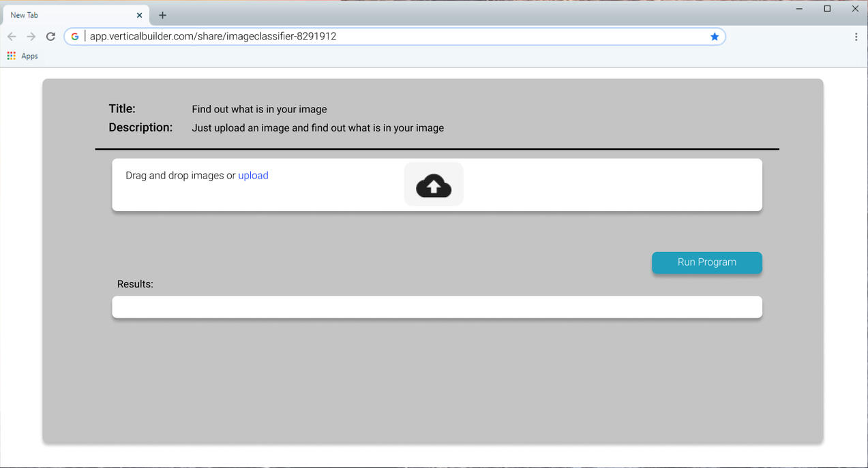
Task: Maximize the browser window
Action: [x=827, y=9]
